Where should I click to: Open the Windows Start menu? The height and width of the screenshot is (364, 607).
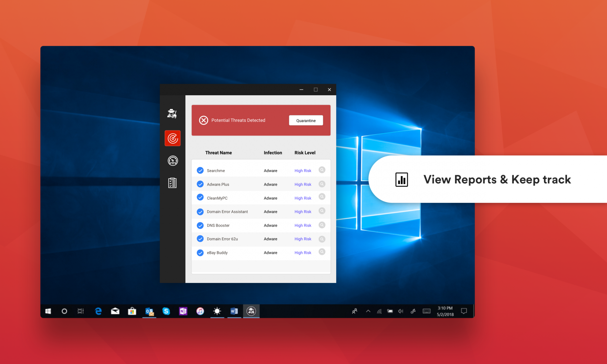[x=48, y=311]
